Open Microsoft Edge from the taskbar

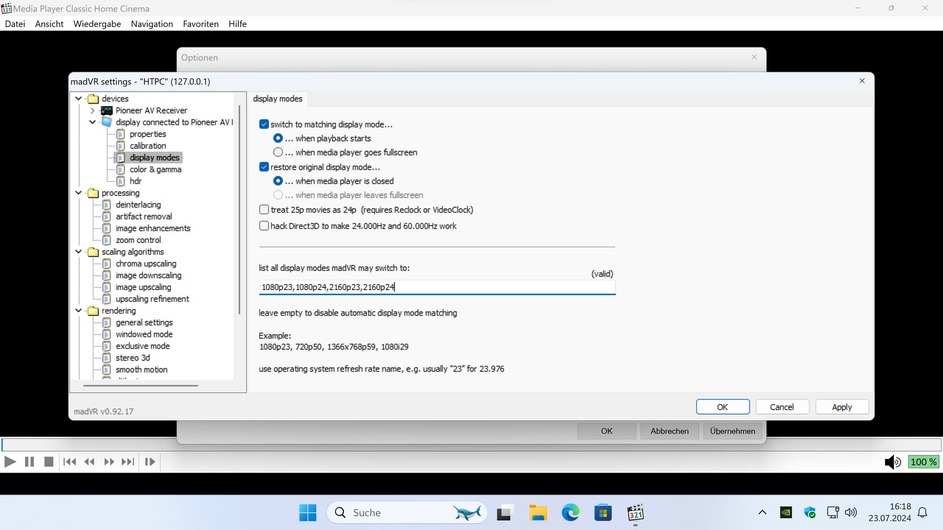(570, 513)
